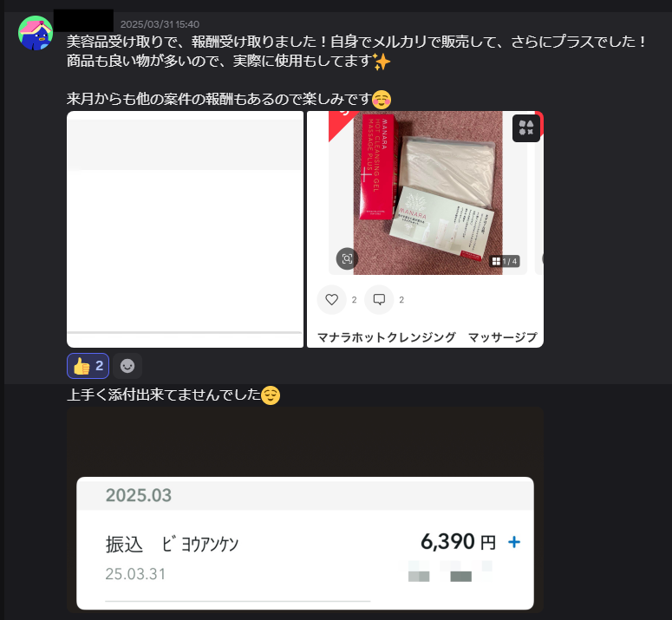Open the blank white attached image
The width and height of the screenshot is (672, 620).
pyautogui.click(x=186, y=229)
